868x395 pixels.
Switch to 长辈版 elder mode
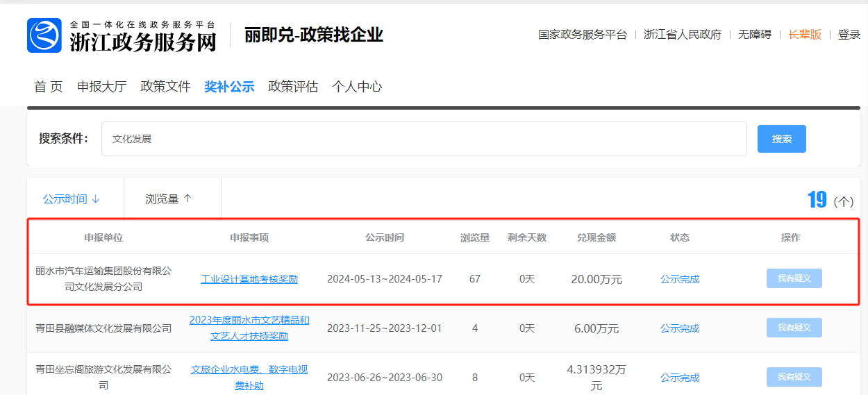pos(804,35)
